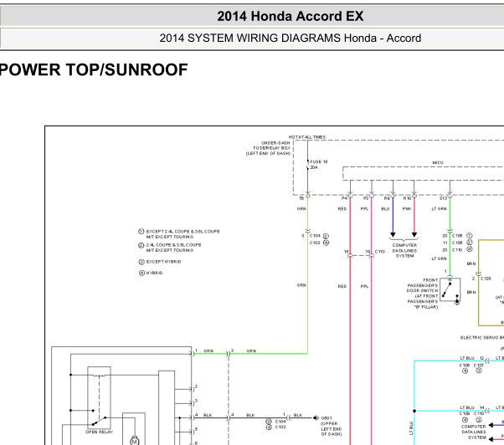Click the "R10" terminal label
The image size is (504, 445).
[x=407, y=198]
